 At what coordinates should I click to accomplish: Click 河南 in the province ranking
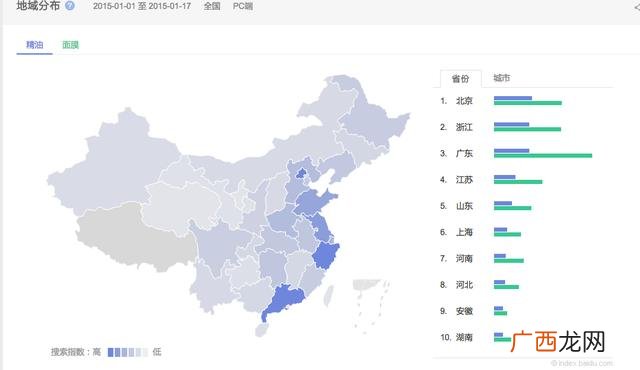[x=464, y=259]
